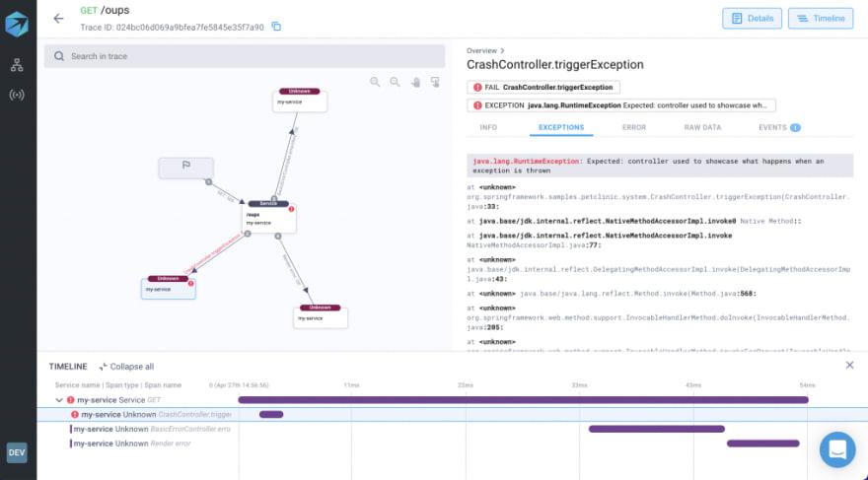Screen dimensions: 868x480
Task: Select the pointer selection tool icon
Action: tap(436, 82)
